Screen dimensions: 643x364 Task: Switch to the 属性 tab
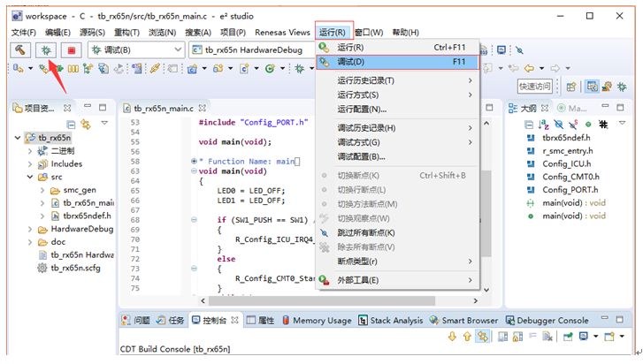[261, 320]
